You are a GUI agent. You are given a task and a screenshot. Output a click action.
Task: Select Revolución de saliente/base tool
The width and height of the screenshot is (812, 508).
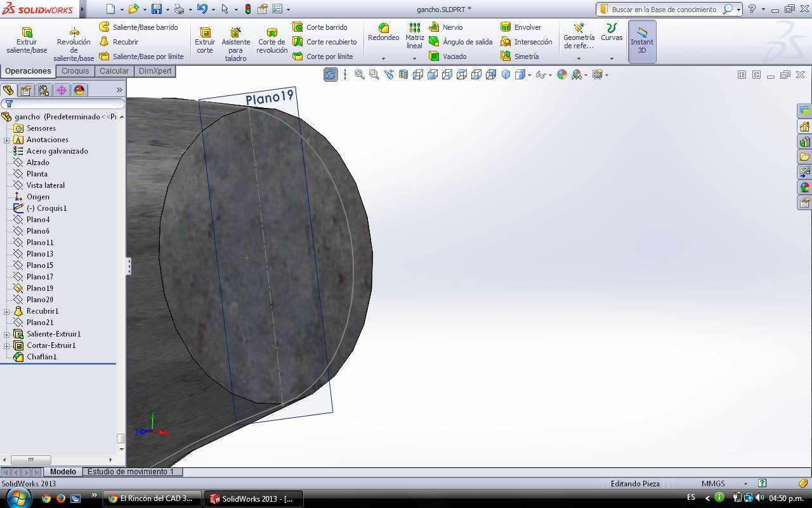tap(74, 44)
